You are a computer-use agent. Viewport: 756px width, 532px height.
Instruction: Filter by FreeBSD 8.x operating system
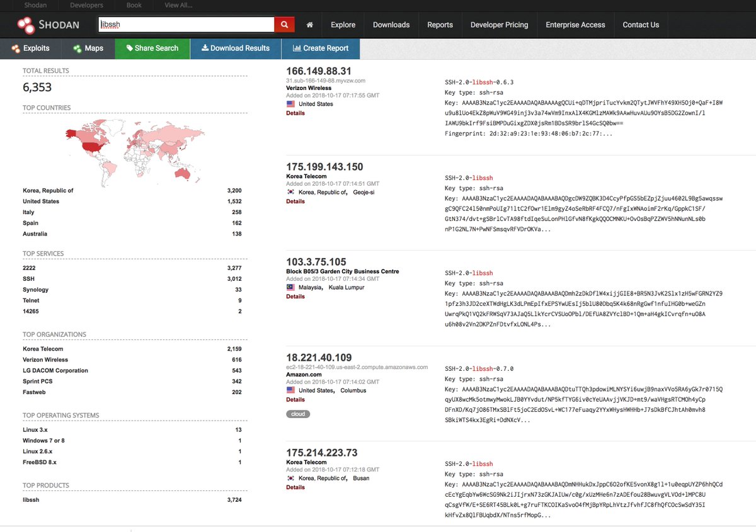coord(40,462)
